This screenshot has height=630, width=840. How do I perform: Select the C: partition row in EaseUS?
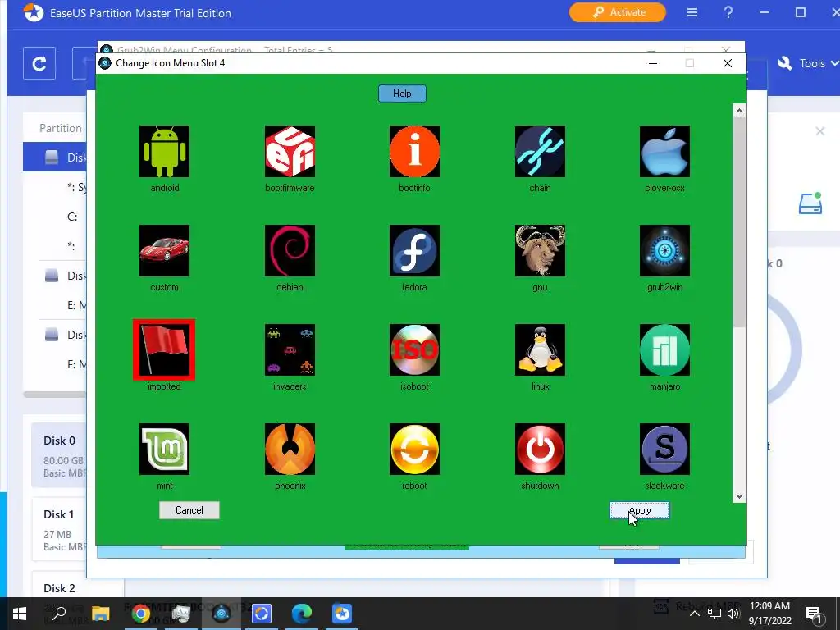(x=55, y=217)
